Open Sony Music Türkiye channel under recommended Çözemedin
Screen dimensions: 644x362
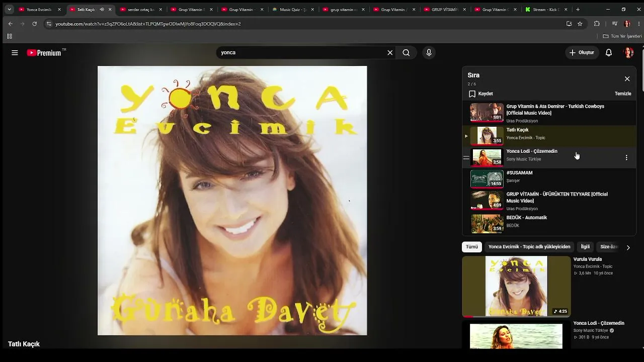[x=591, y=331]
